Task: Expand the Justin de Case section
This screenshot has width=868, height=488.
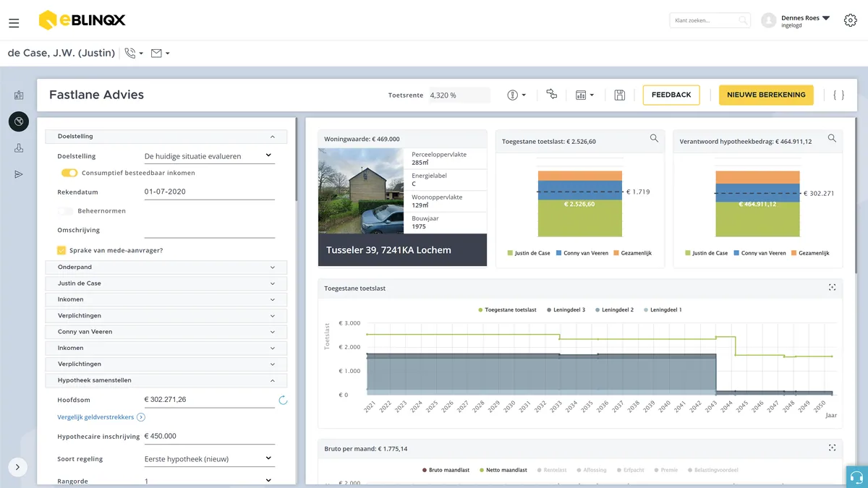Action: pyautogui.click(x=166, y=283)
